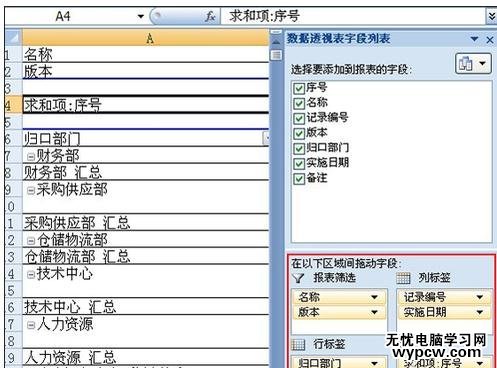This screenshot has width=497, height=368.
Task: Open 名称 report filter field dropdown
Action: click(x=374, y=297)
